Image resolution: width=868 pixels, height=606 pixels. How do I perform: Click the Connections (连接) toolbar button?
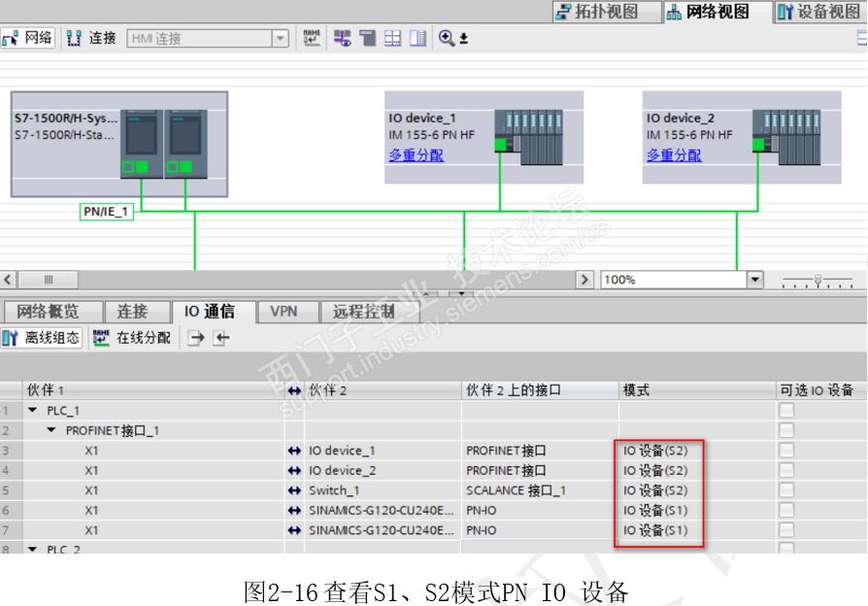(91, 38)
